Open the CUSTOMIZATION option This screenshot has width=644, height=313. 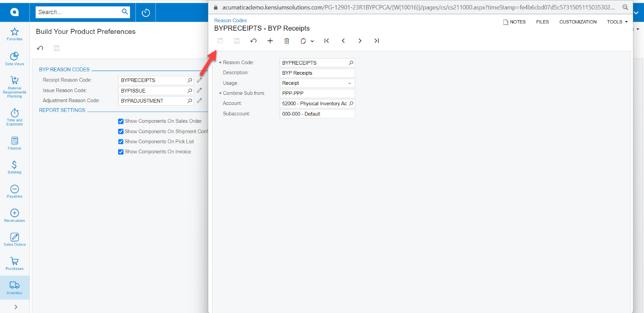(x=578, y=22)
